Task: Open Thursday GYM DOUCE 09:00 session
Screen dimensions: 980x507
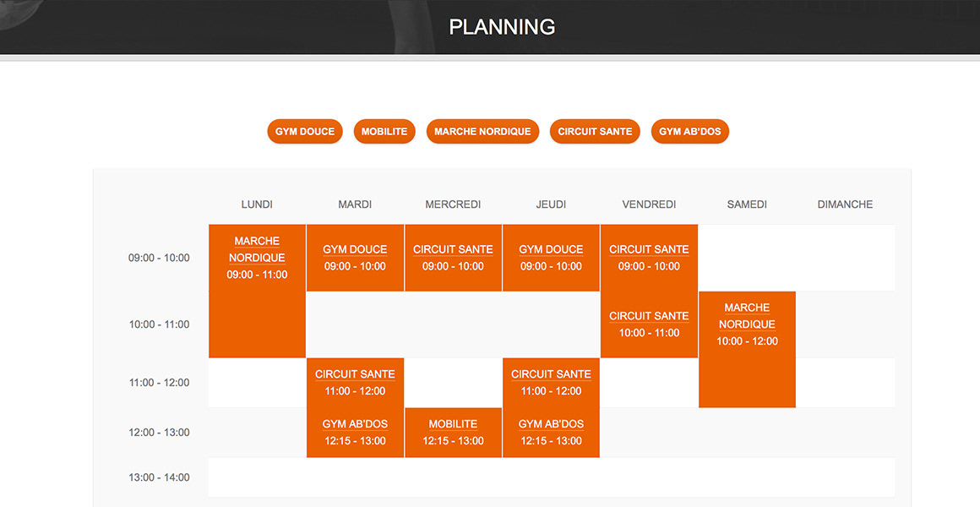Action: 551,258
